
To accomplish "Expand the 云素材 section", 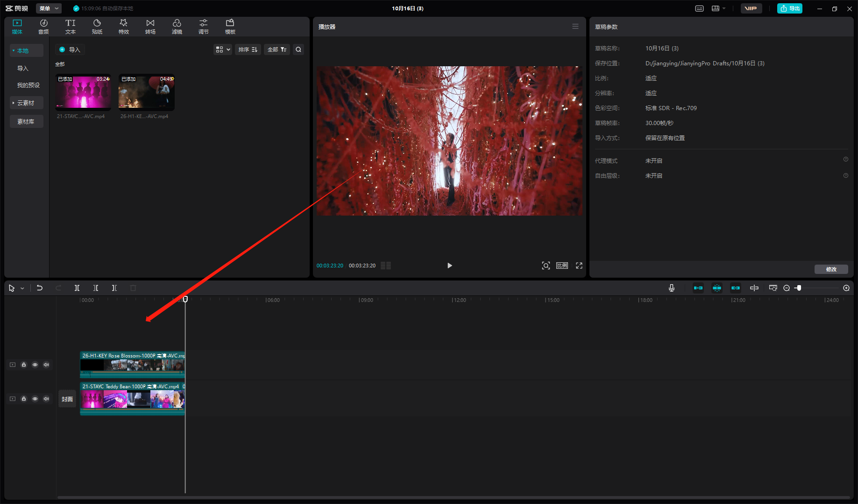I will pos(27,103).
